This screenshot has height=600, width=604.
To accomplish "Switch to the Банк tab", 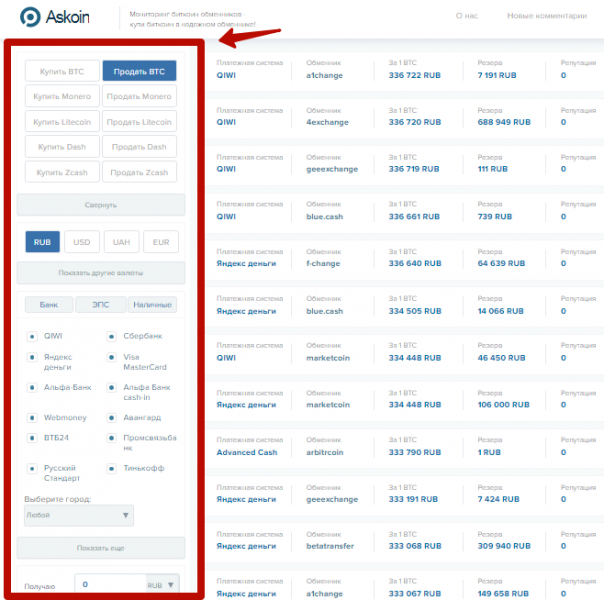I will tap(49, 305).
